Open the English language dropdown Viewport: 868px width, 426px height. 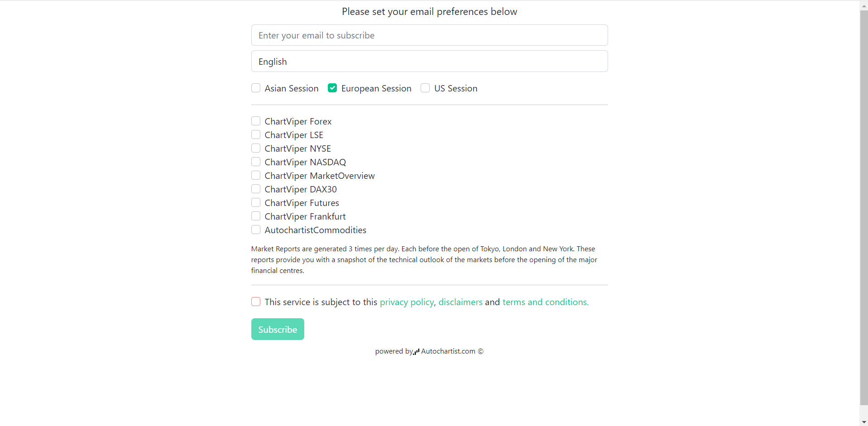[x=429, y=62]
